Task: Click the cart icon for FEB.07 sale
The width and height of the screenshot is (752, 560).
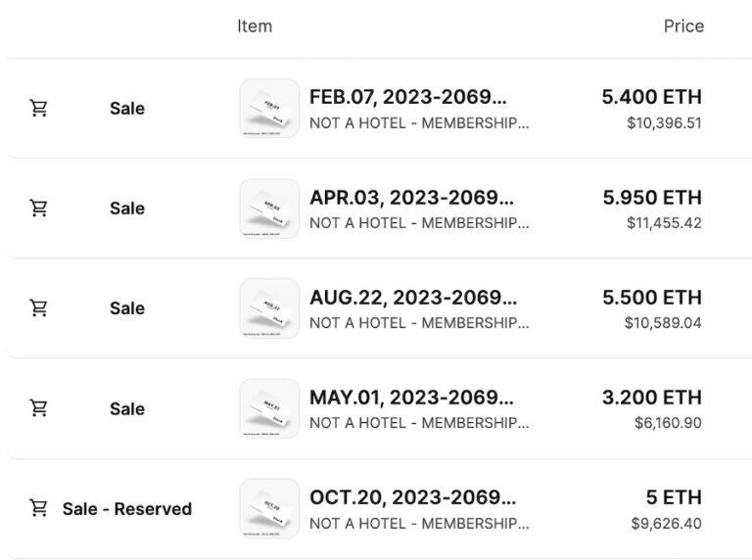Action: click(x=39, y=109)
